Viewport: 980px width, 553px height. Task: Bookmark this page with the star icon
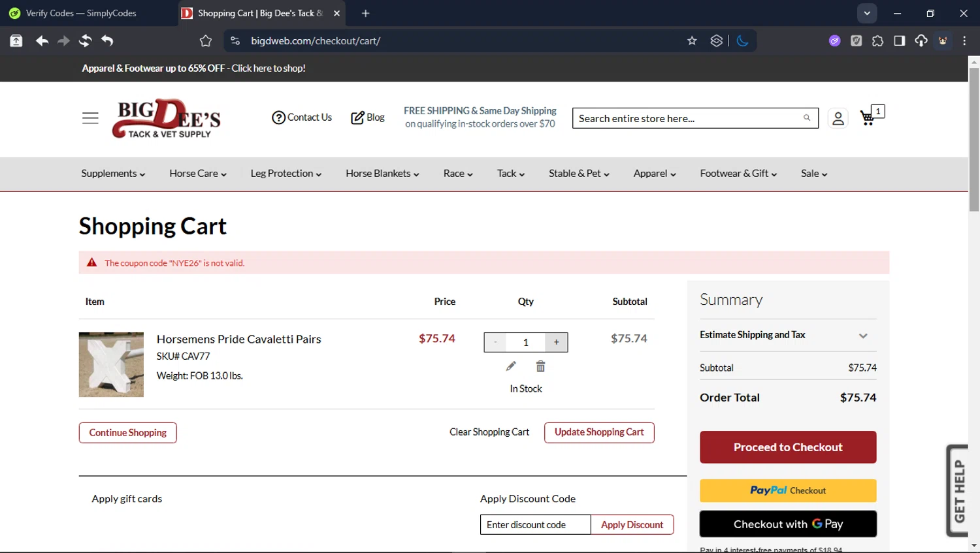(692, 41)
